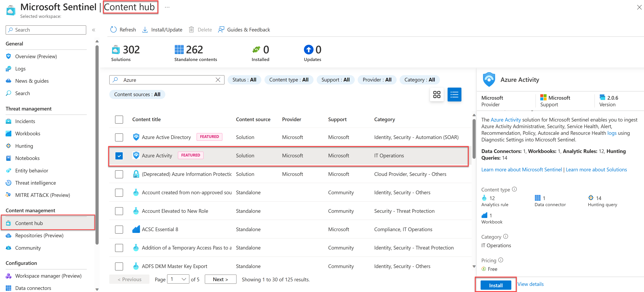
Task: Click the Category info icon
Action: coord(505,236)
